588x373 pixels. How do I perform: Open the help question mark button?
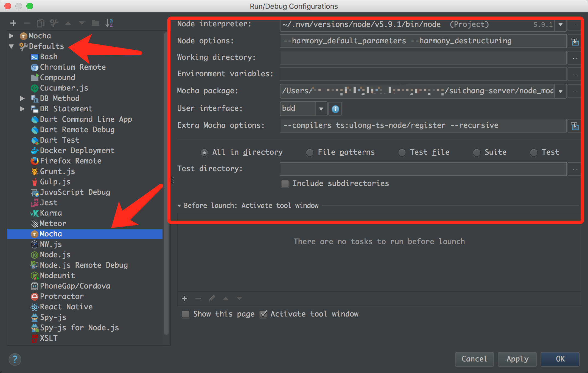15,359
